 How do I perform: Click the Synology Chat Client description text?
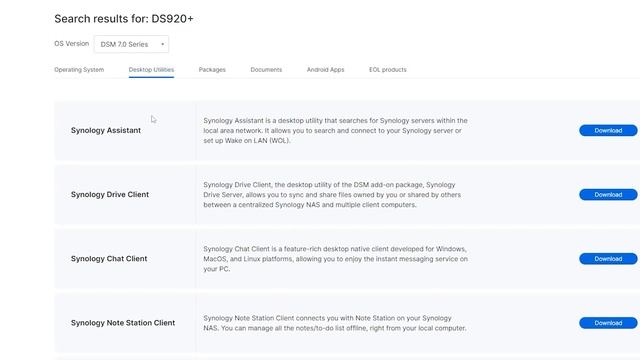(x=336, y=259)
